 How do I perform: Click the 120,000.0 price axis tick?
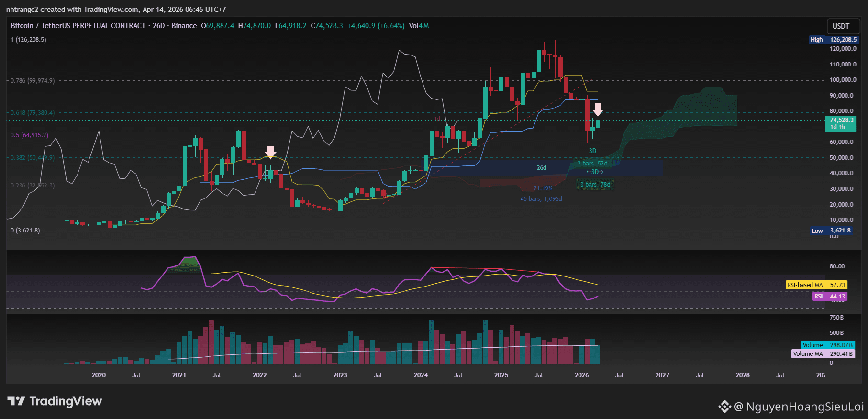click(843, 49)
